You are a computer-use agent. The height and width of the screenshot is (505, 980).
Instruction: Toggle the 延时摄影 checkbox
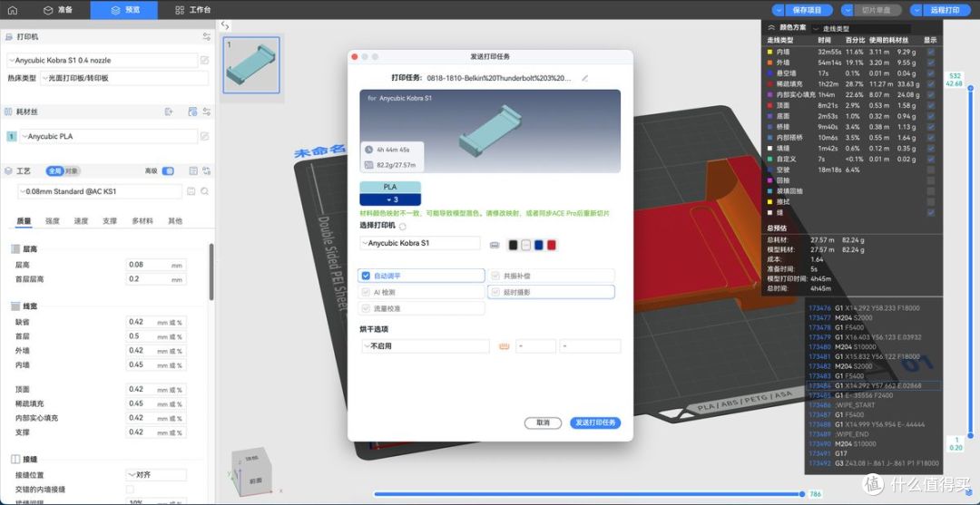pyautogui.click(x=495, y=292)
